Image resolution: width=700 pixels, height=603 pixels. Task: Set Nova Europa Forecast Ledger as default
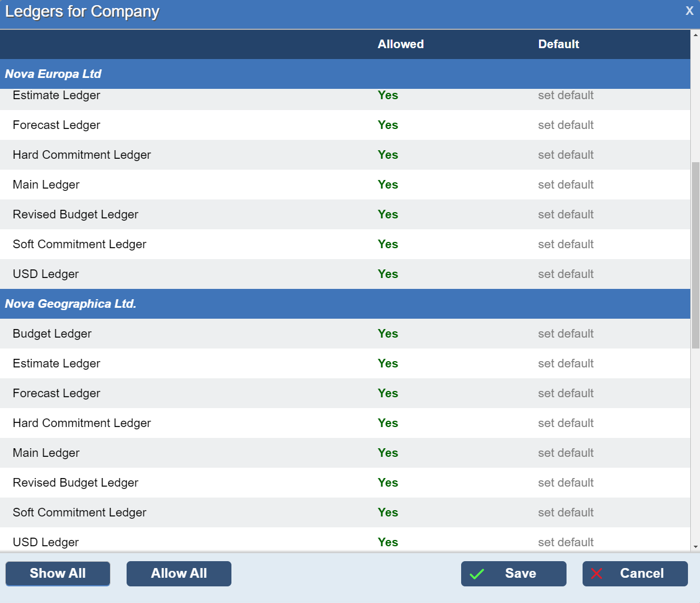click(565, 125)
